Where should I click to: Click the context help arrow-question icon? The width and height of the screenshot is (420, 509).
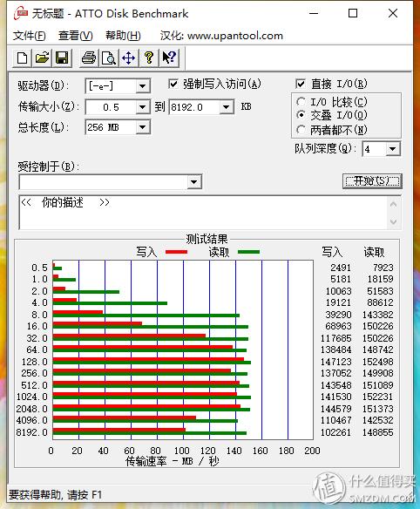pyautogui.click(x=169, y=58)
